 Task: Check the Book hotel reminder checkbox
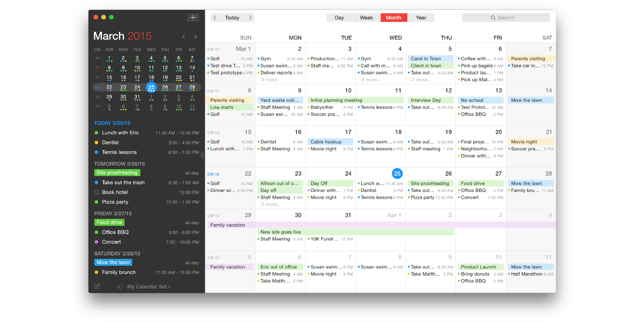pos(97,192)
